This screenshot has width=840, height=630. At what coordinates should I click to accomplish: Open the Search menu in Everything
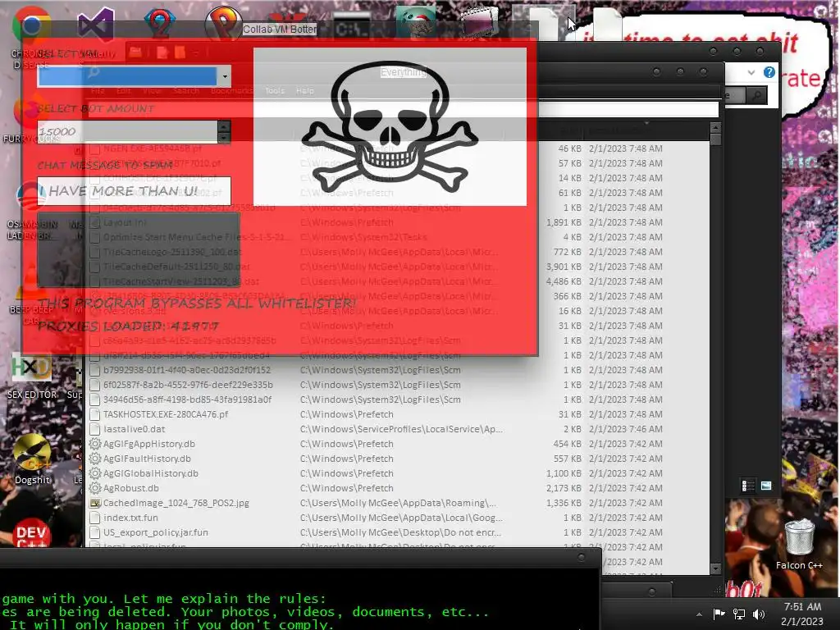pyautogui.click(x=186, y=91)
